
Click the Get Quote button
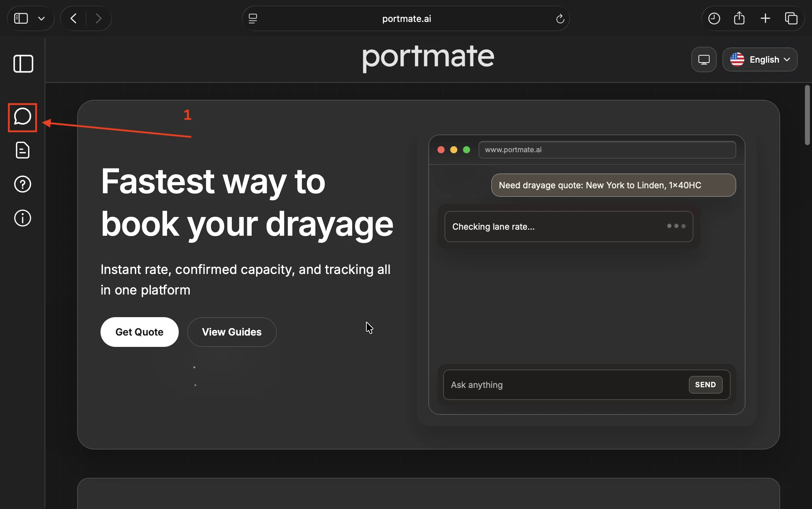point(139,332)
